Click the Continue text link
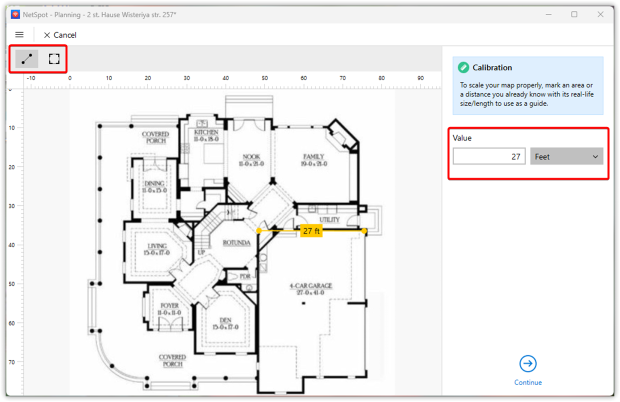The height and width of the screenshot is (402, 620). tap(528, 382)
